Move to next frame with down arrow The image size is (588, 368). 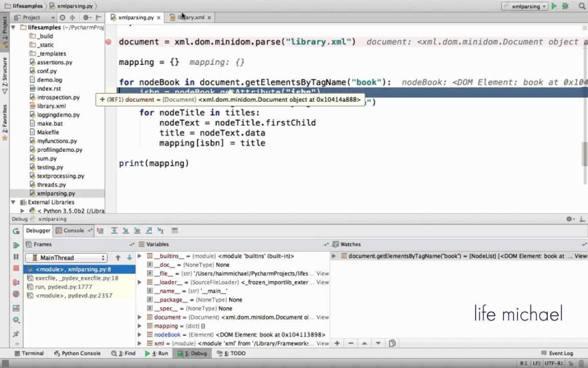[130, 258]
